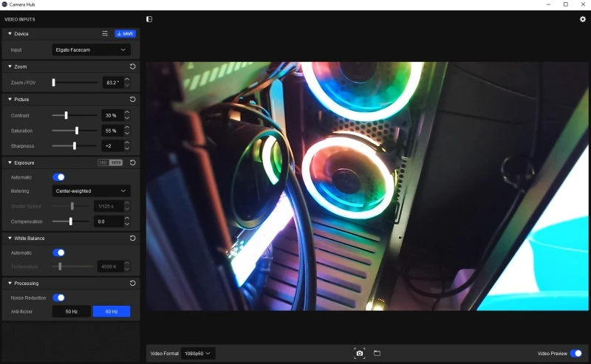Reset Zoom section to defaults
The image size is (591, 364).
pyautogui.click(x=133, y=66)
